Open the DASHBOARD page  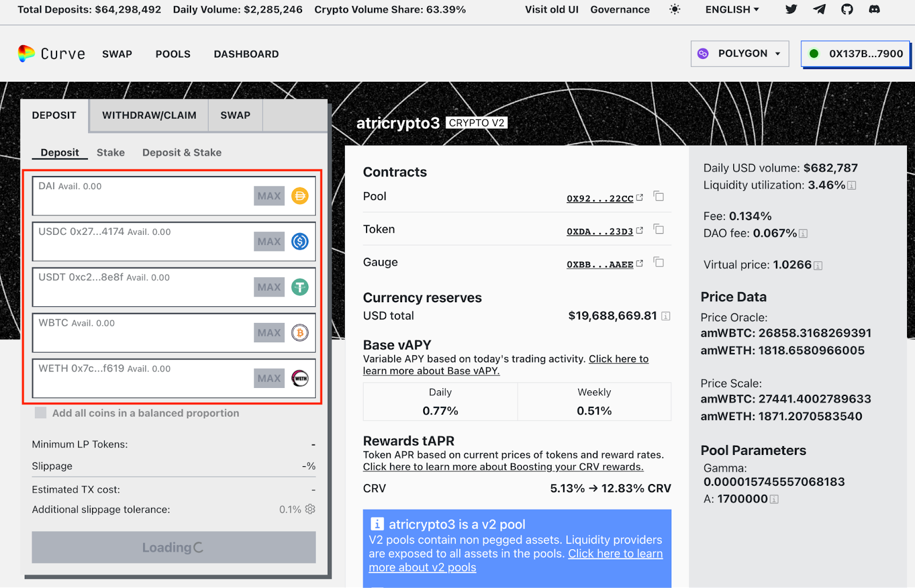pos(246,54)
